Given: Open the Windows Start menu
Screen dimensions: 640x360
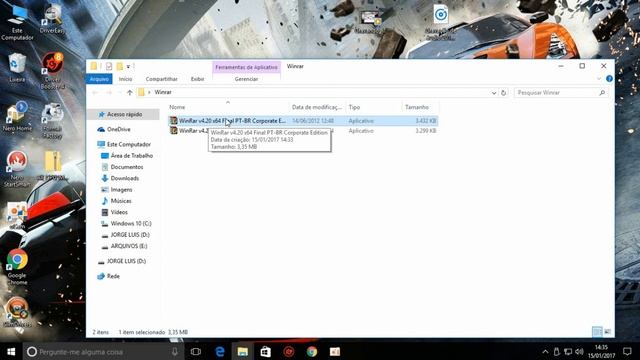Looking at the screenshot, I should coord(11,351).
